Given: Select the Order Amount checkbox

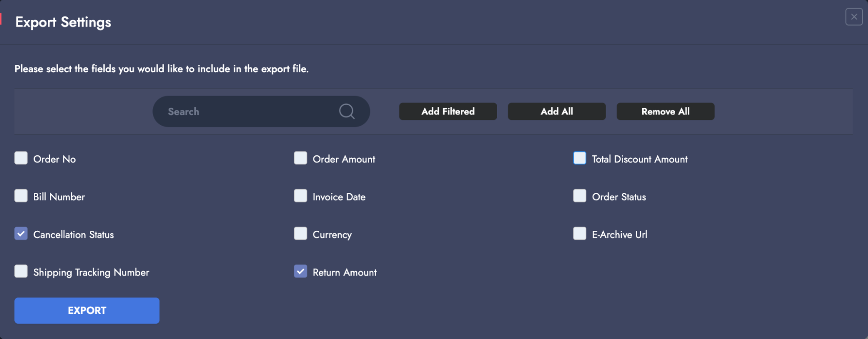Looking at the screenshot, I should [x=300, y=158].
